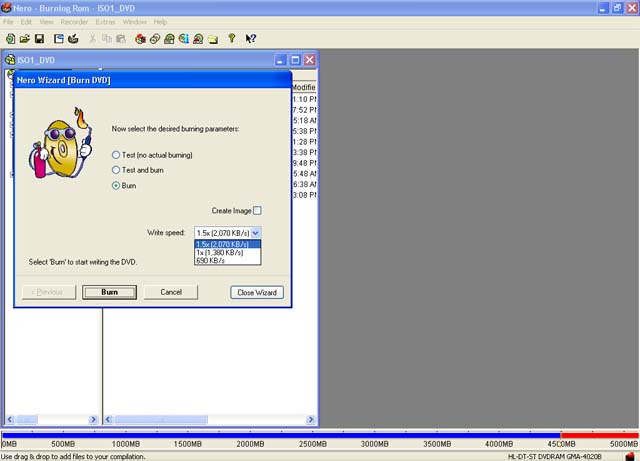Image resolution: width=640 pixels, height=461 pixels.
Task: Open the Recorder menu
Action: [x=74, y=22]
